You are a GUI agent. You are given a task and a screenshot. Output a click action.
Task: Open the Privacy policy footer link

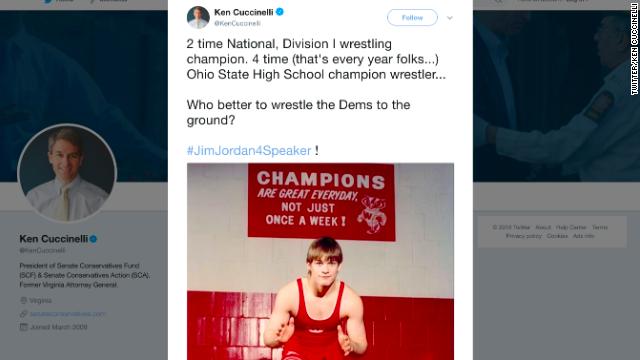(524, 236)
